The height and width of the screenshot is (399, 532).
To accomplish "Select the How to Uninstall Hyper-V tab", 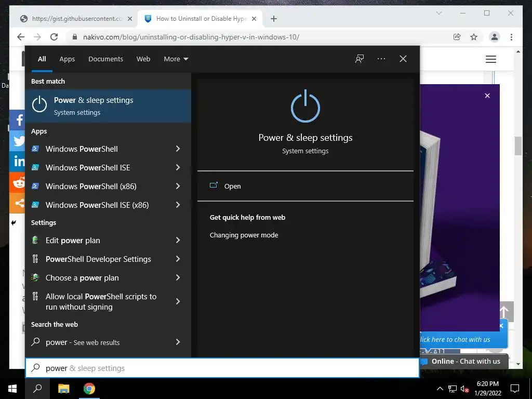I will (x=200, y=19).
